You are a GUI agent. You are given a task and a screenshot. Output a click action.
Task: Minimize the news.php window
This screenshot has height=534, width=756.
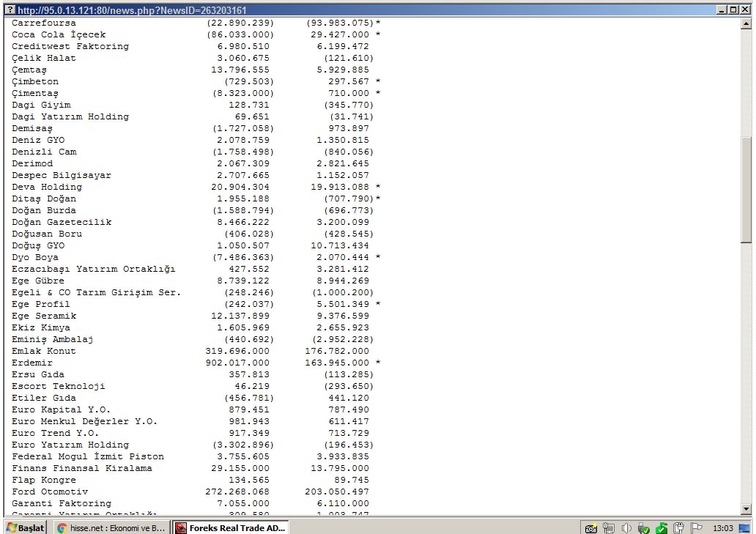[722, 10]
